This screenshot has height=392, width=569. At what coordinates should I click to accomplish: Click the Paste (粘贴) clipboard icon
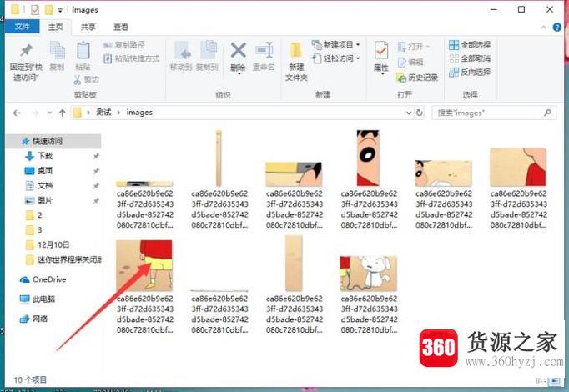83,51
